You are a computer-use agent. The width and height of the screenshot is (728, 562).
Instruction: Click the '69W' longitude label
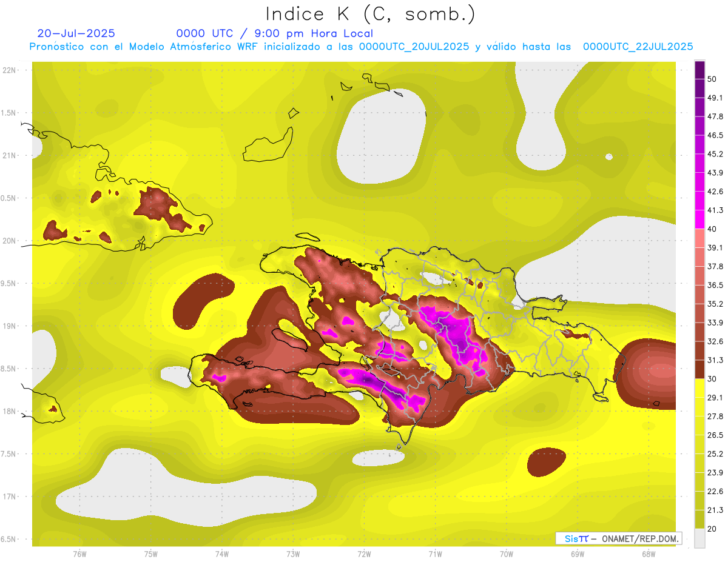pyautogui.click(x=578, y=554)
